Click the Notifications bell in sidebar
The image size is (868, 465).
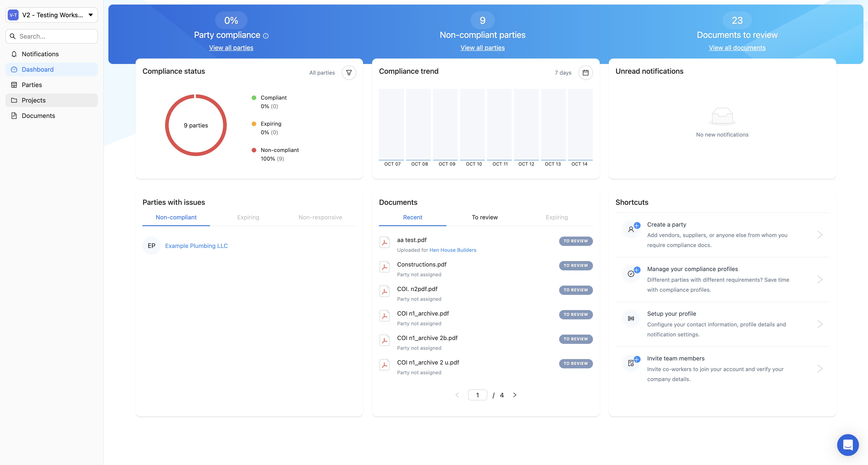click(14, 54)
